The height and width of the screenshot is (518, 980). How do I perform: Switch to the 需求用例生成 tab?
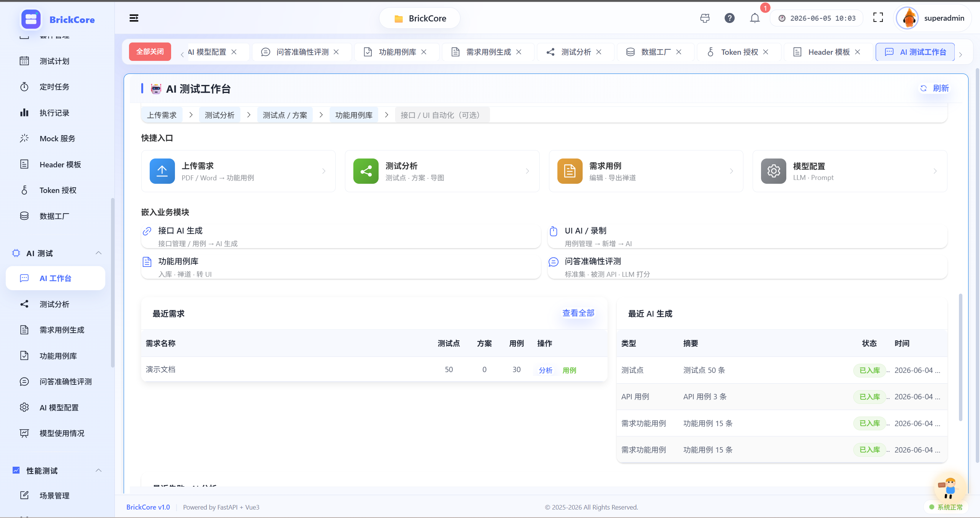pos(488,52)
